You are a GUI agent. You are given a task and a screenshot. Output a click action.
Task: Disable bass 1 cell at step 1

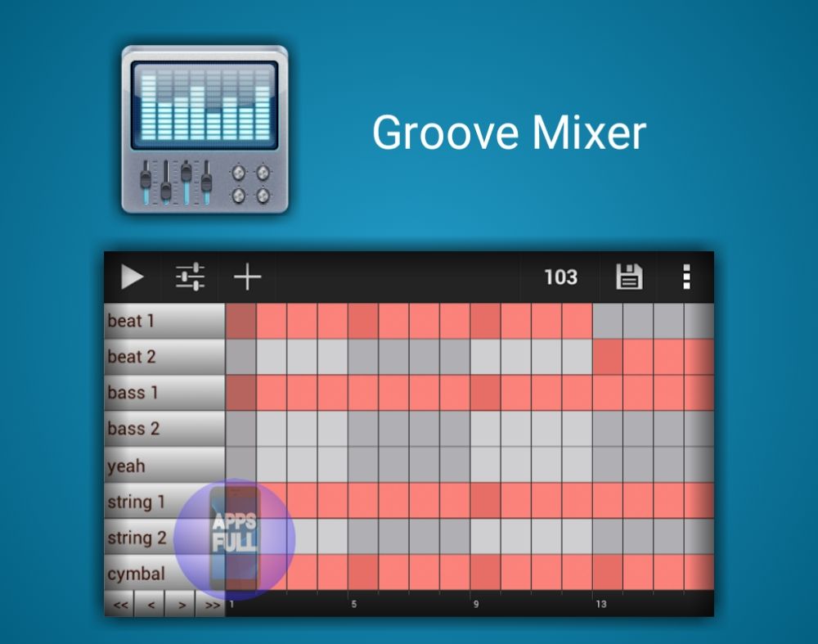[x=241, y=393]
